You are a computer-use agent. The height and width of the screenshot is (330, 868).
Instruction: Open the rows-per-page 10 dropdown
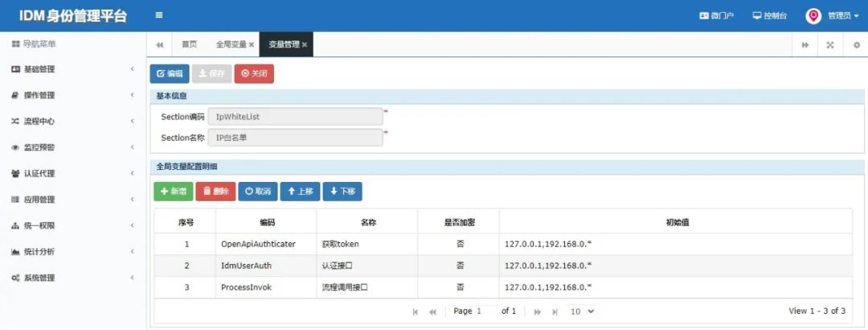click(583, 311)
